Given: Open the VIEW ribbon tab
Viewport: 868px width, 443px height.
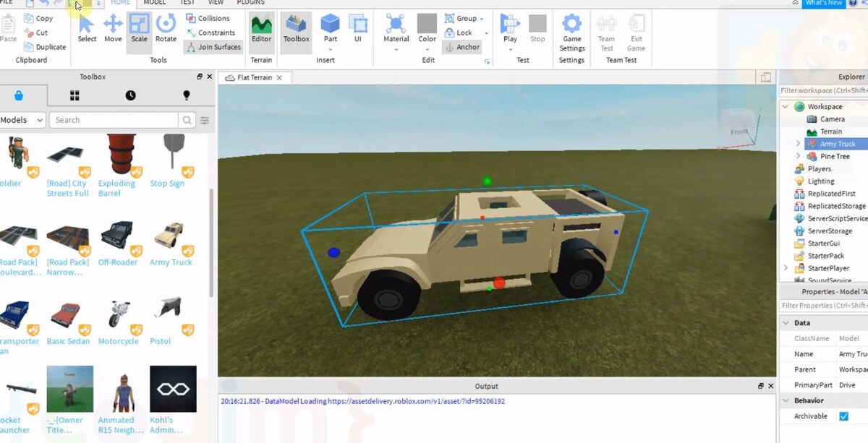Looking at the screenshot, I should (216, 3).
